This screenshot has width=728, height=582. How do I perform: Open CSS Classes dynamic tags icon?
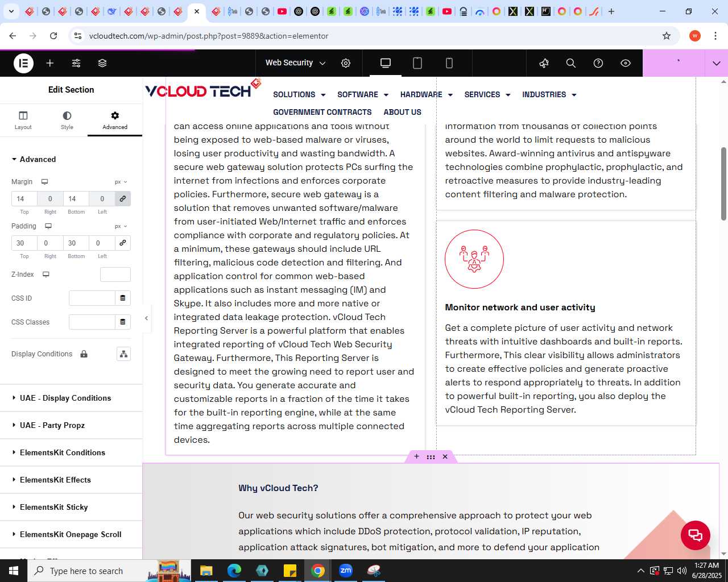[x=123, y=322]
